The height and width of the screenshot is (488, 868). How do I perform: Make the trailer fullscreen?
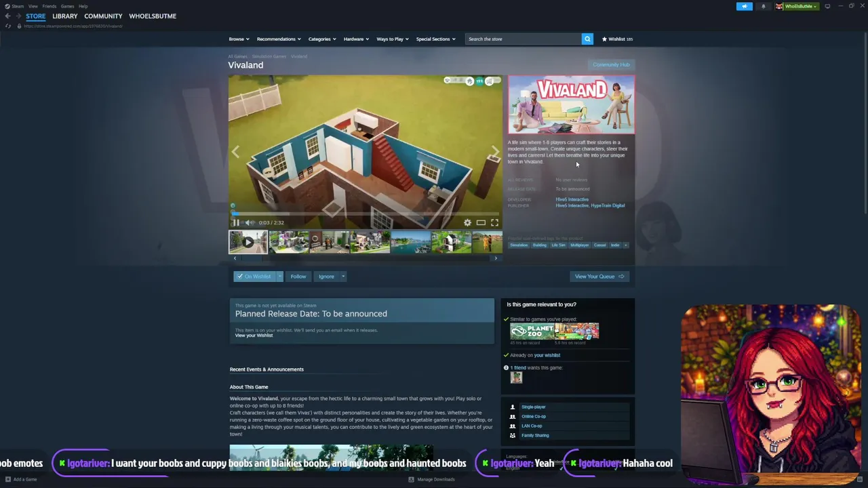494,222
